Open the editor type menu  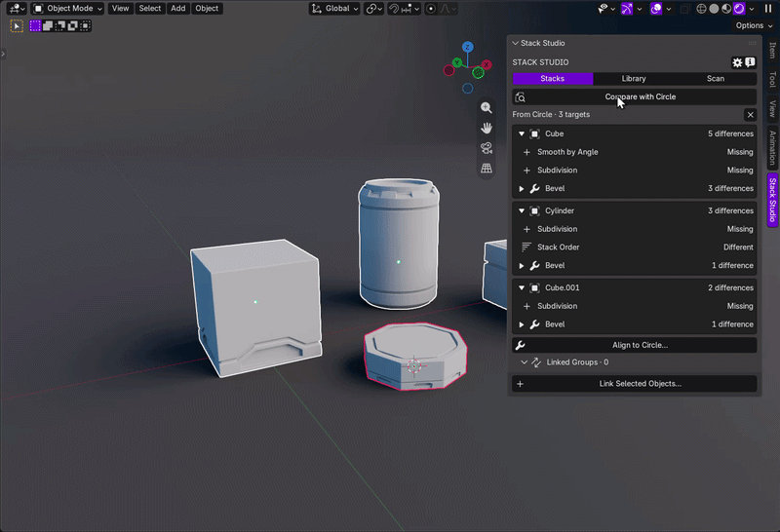(x=17, y=9)
